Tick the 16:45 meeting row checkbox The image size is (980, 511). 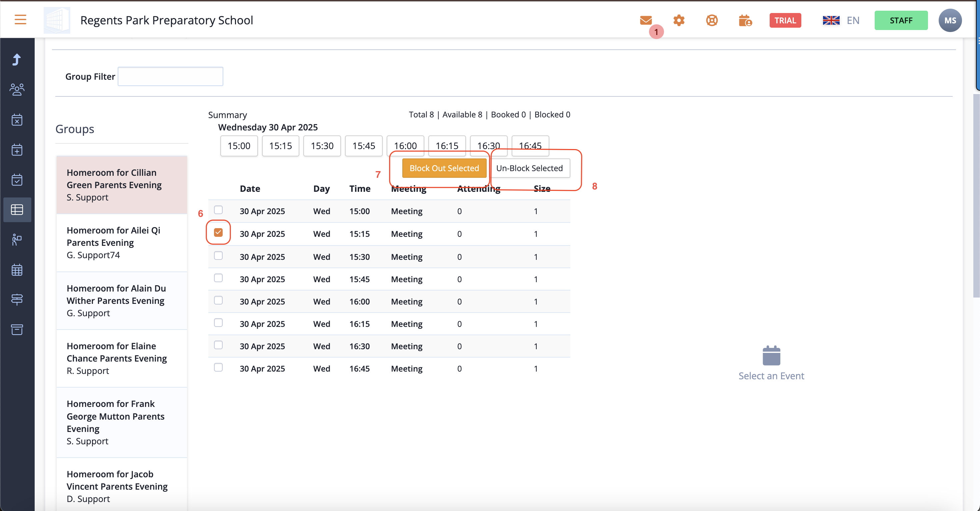[x=218, y=368]
